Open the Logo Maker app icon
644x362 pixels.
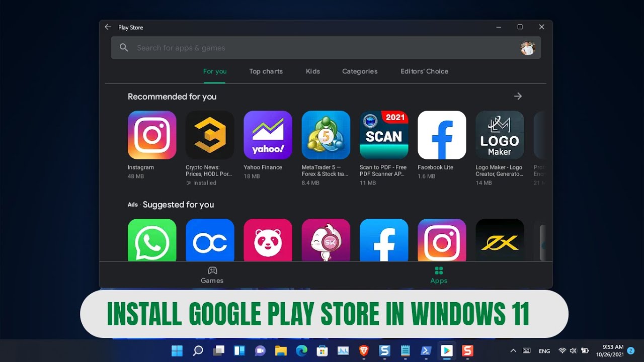[x=500, y=135]
